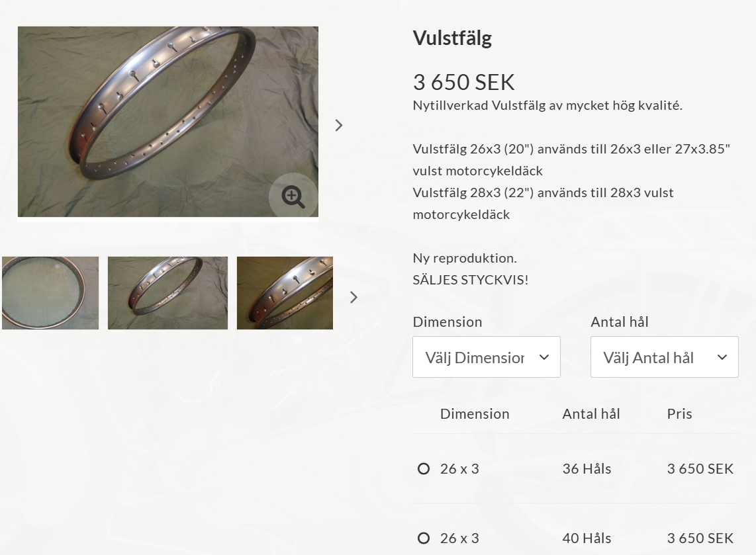Click the 36 Håls row text
Screen dimensions: 756x555
587,469
